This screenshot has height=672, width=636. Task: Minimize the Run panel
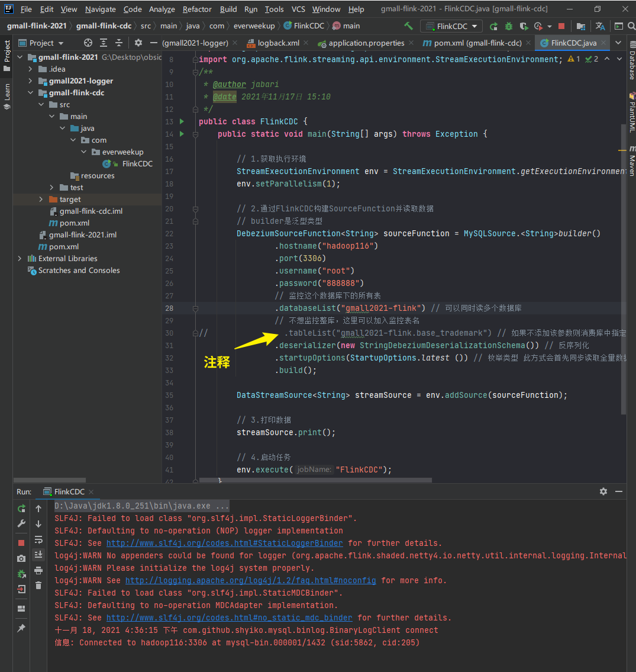[x=619, y=491]
